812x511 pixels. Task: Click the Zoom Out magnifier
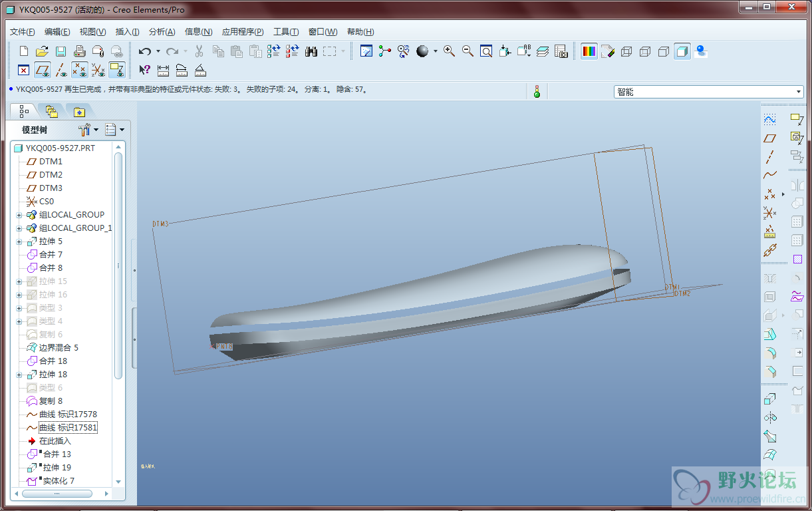468,51
